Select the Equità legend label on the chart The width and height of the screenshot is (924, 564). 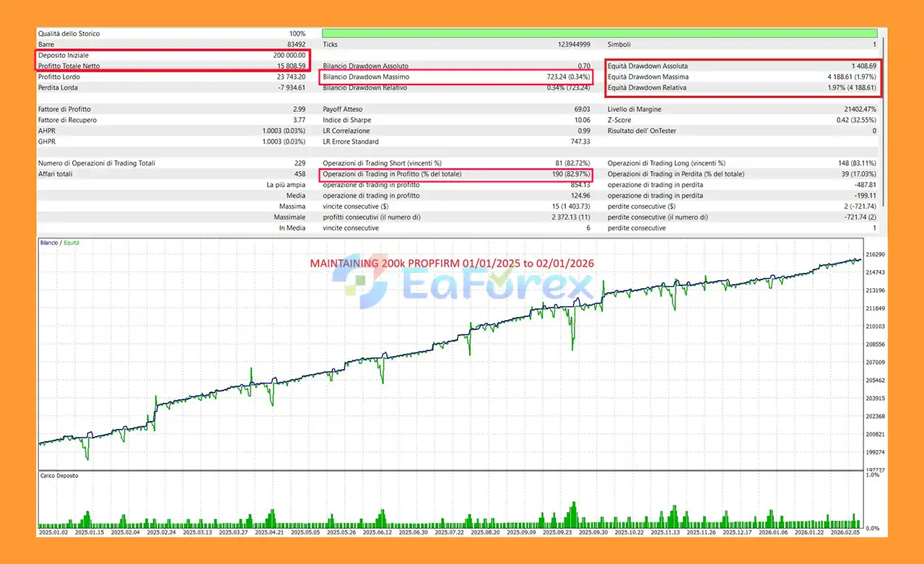[x=71, y=243]
